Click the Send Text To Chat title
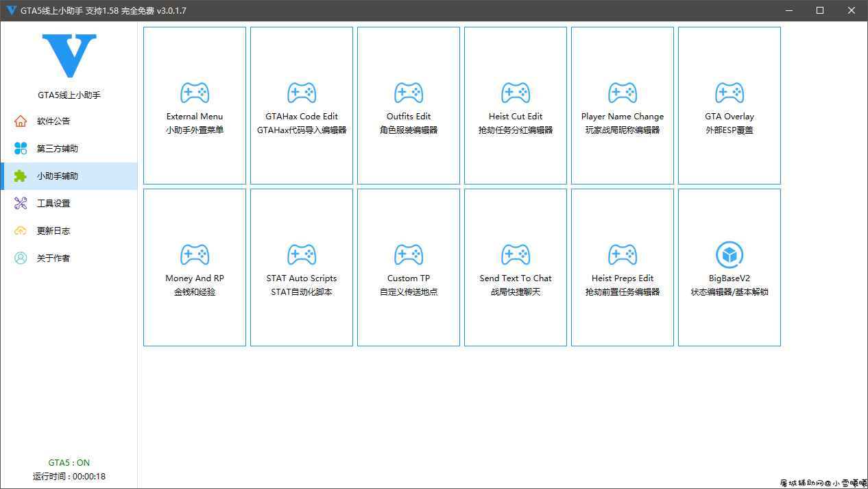This screenshot has width=868, height=489. point(516,278)
